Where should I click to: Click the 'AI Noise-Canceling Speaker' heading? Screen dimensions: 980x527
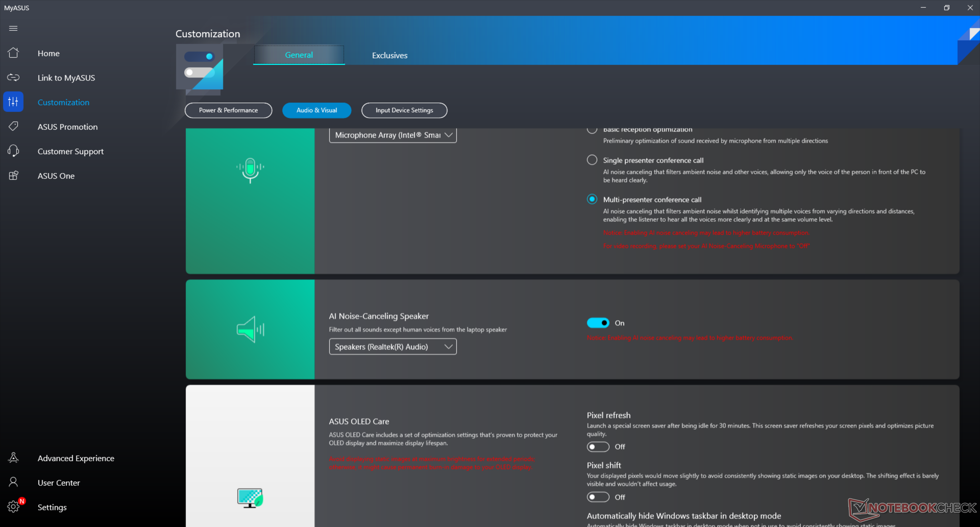pos(379,316)
